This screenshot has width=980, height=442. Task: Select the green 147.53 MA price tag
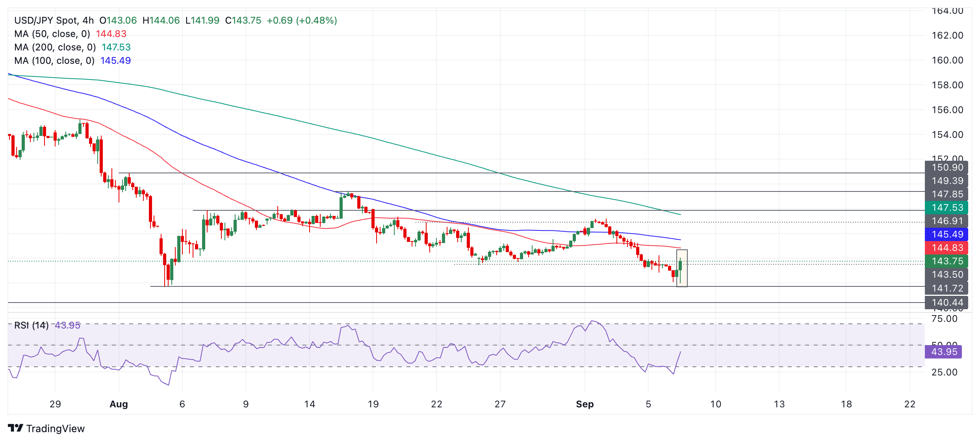pos(946,208)
